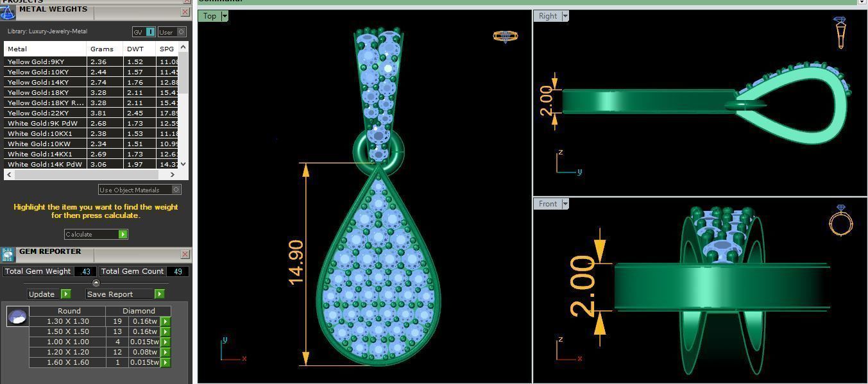This screenshot has height=384, width=868.
Task: Click the metal table scroll-left arrow
Action: (8, 174)
